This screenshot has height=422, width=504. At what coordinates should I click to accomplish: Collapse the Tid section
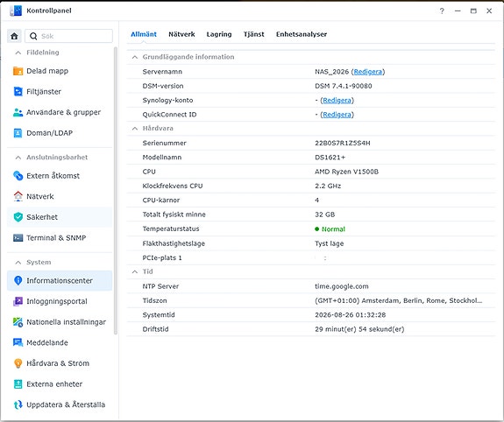(x=135, y=271)
